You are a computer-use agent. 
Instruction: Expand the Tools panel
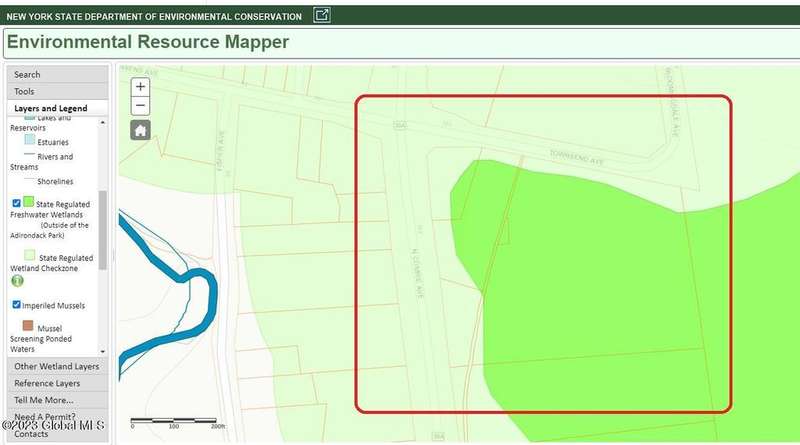pos(58,91)
